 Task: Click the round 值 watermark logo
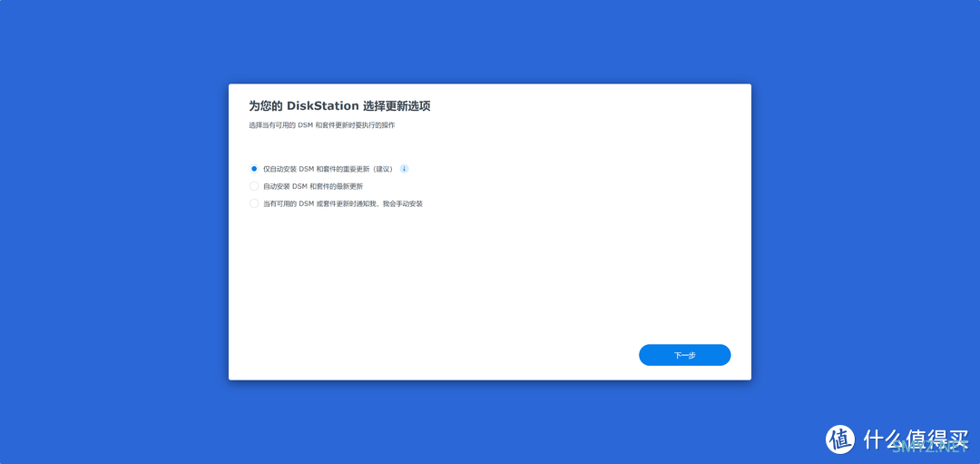tap(840, 439)
